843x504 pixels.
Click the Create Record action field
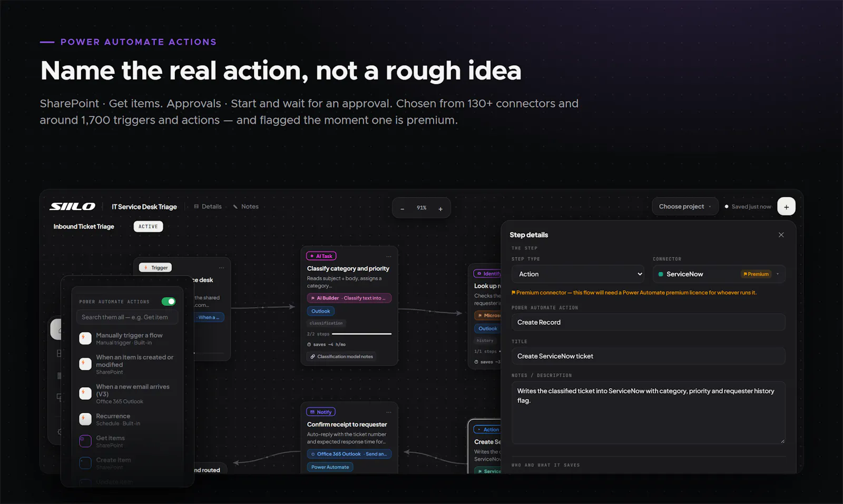[x=648, y=322]
